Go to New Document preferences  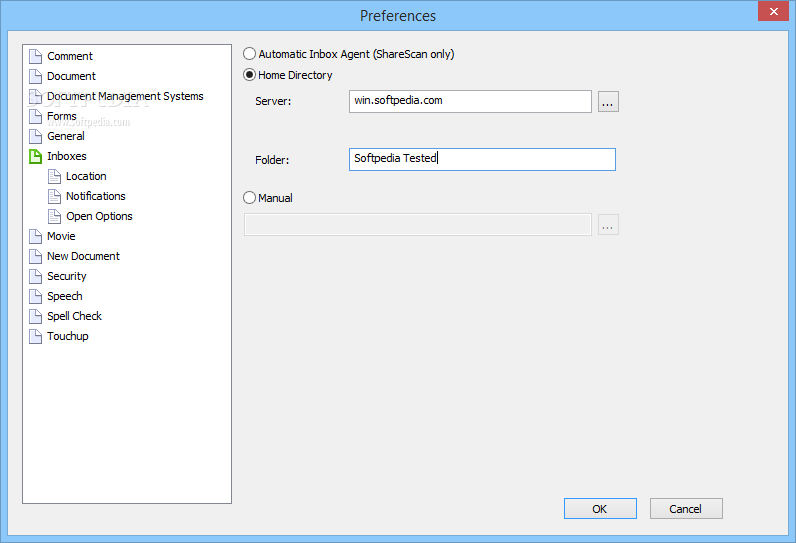pyautogui.click(x=83, y=256)
